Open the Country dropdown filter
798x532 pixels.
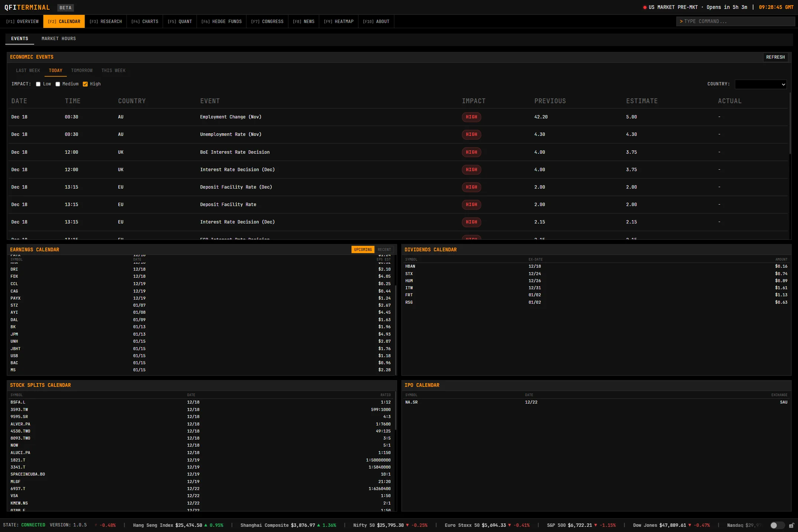coord(761,84)
